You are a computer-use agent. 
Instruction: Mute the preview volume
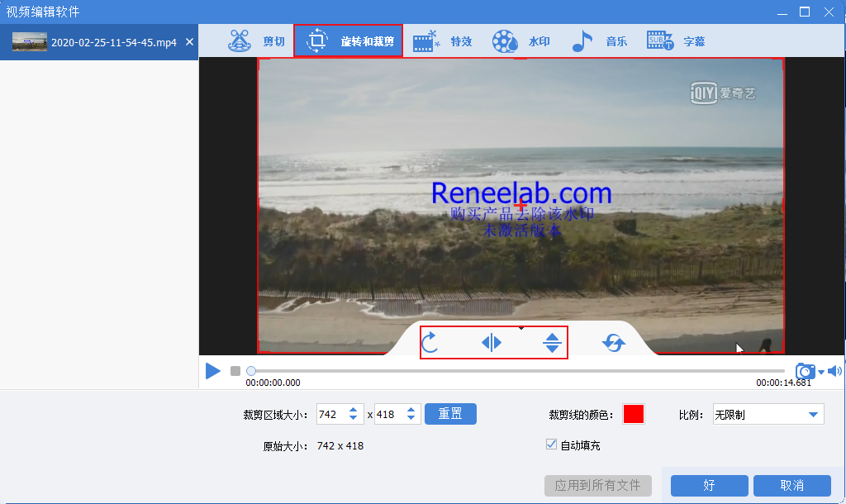click(834, 371)
